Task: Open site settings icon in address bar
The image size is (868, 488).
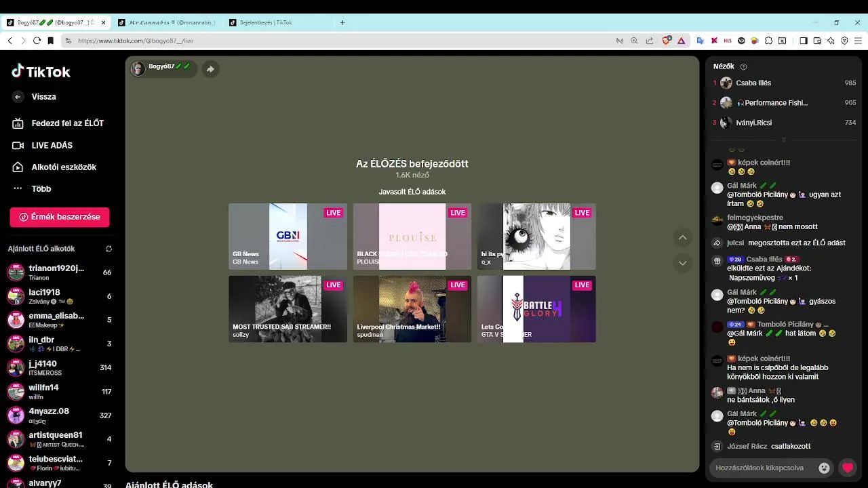Action: click(68, 41)
